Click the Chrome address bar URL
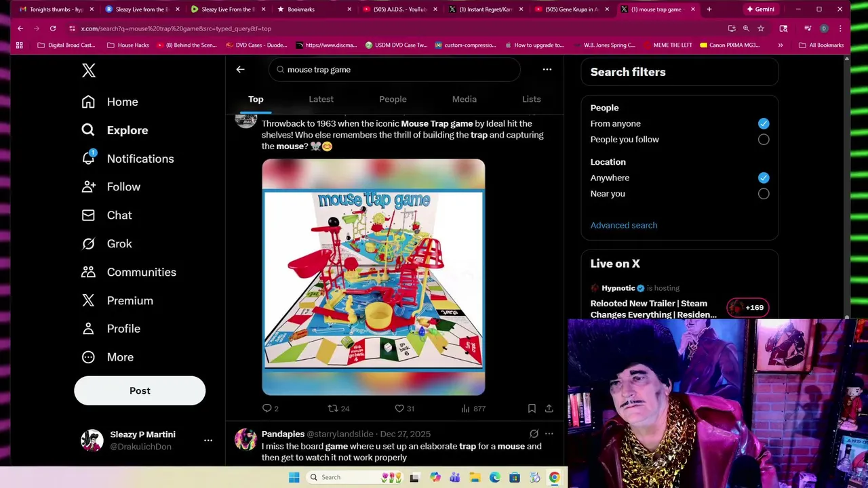Viewport: 868px width, 488px height. 176,28
